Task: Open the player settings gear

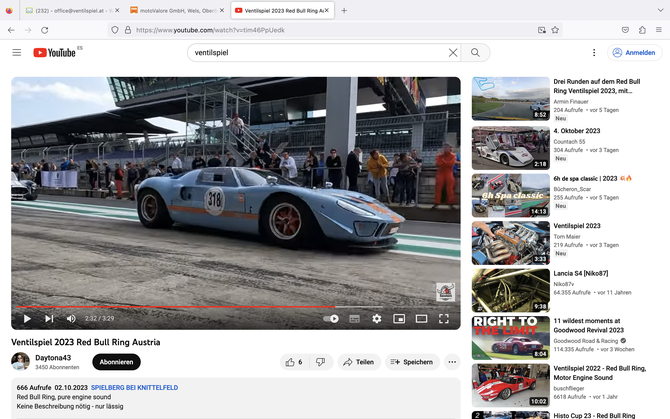Action: click(x=376, y=319)
